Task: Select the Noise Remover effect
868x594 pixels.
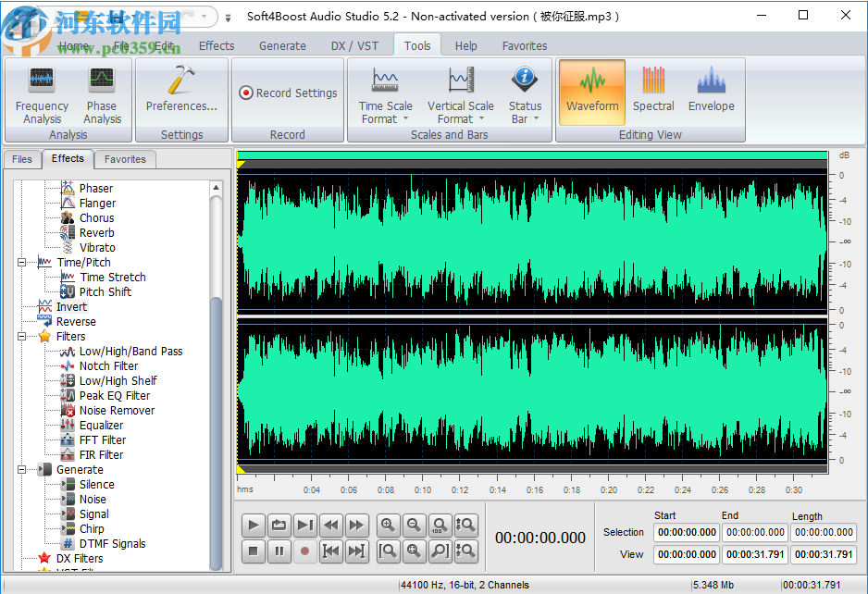Action: pos(117,410)
